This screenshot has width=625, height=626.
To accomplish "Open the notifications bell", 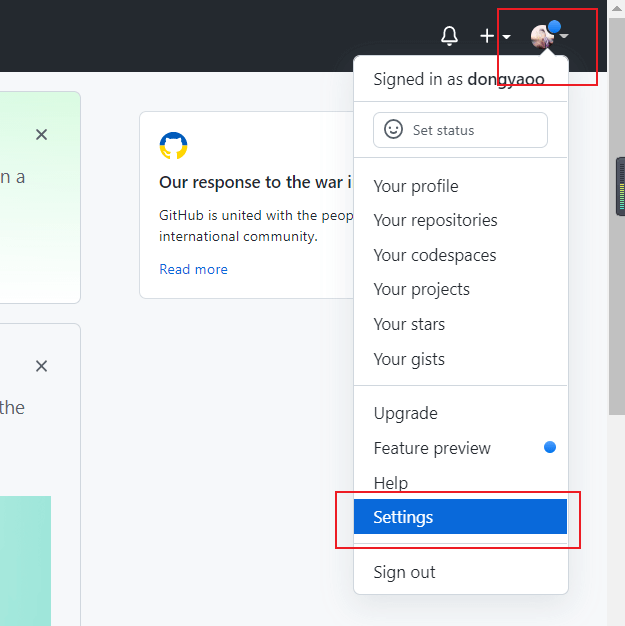I will 449,36.
